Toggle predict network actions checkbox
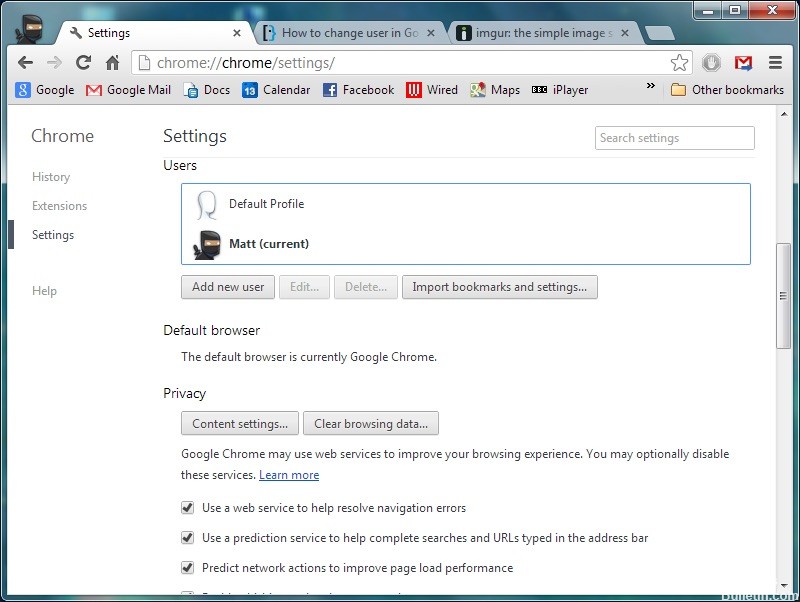This screenshot has width=800, height=602. [188, 568]
